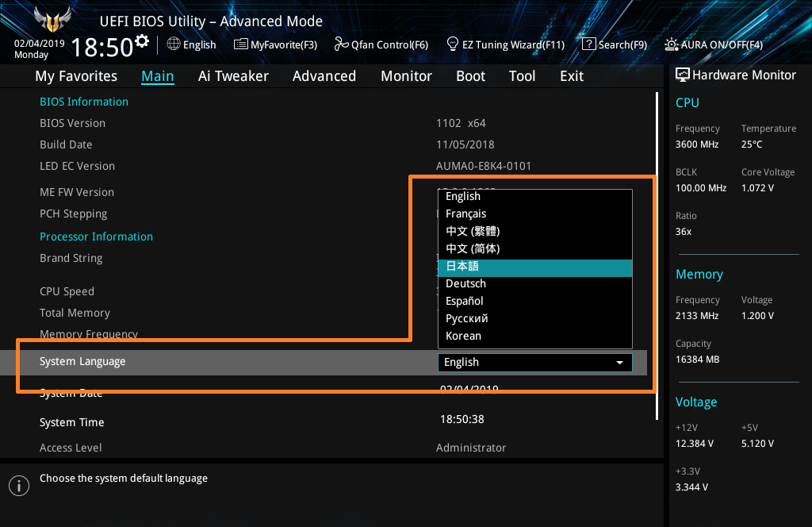812x527 pixels.
Task: Open the My Favorites tab
Action: pos(76,76)
